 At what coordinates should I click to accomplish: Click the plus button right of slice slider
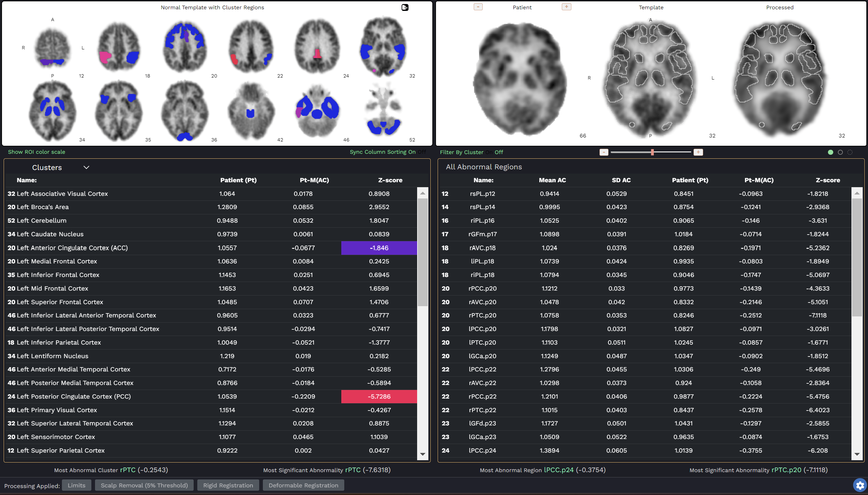(698, 152)
